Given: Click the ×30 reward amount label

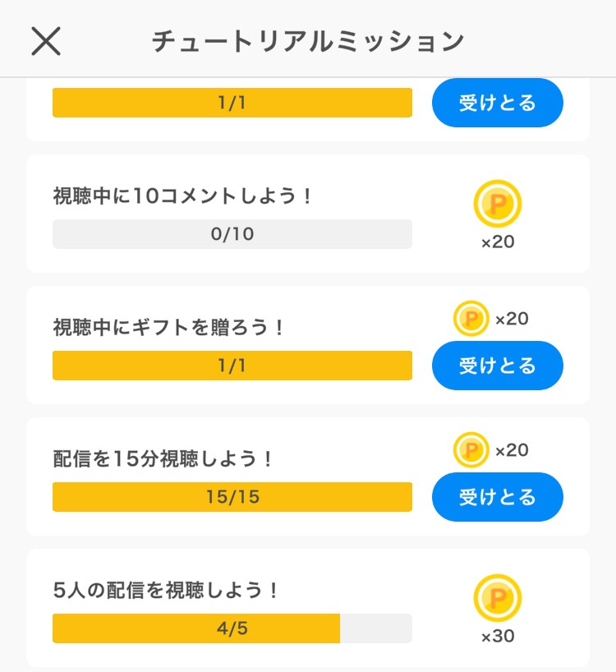Looking at the screenshot, I should (x=498, y=637).
